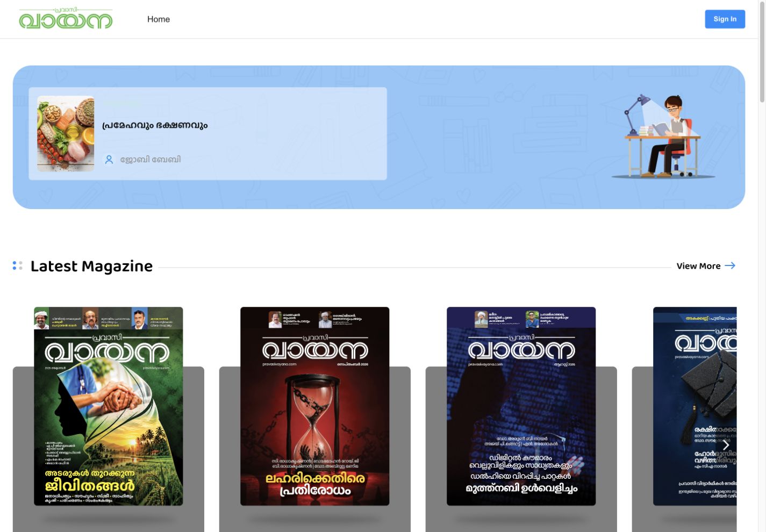Click the author avatar icon

pyautogui.click(x=109, y=160)
